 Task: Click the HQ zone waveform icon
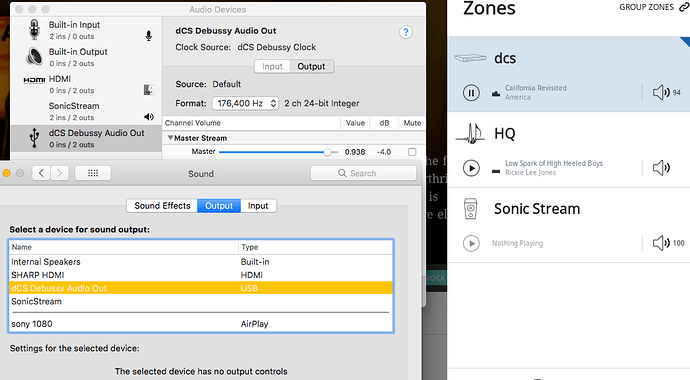point(470,133)
